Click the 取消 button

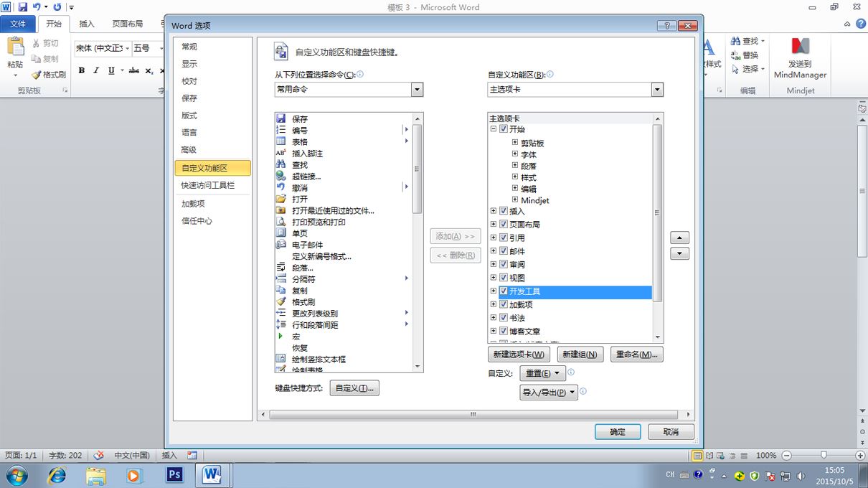671,432
